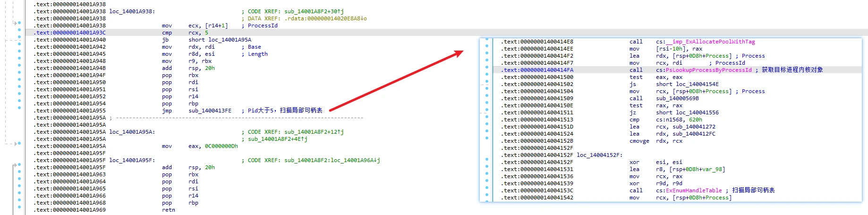Click address .text:0000000140041536
The height and width of the screenshot is (215, 868).
coord(537,176)
